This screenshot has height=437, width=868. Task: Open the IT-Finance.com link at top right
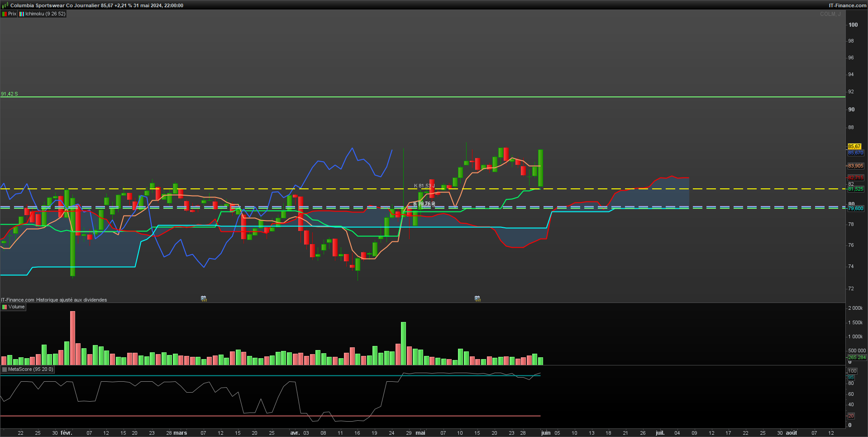(x=848, y=5)
